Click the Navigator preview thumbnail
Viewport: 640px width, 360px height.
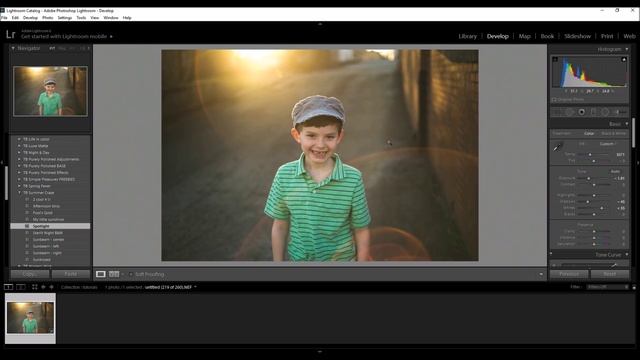click(50, 91)
